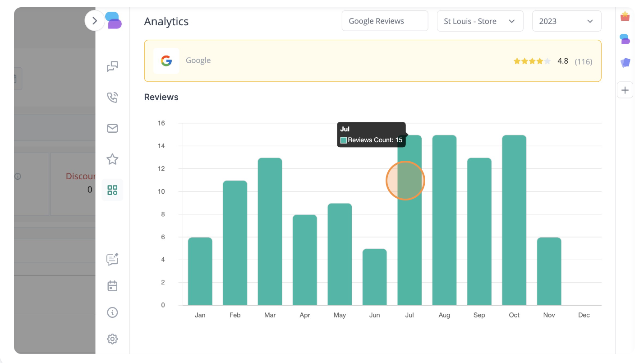644x363 pixels.
Task: Open the star reviews icon in sidebar
Action: pos(112,159)
